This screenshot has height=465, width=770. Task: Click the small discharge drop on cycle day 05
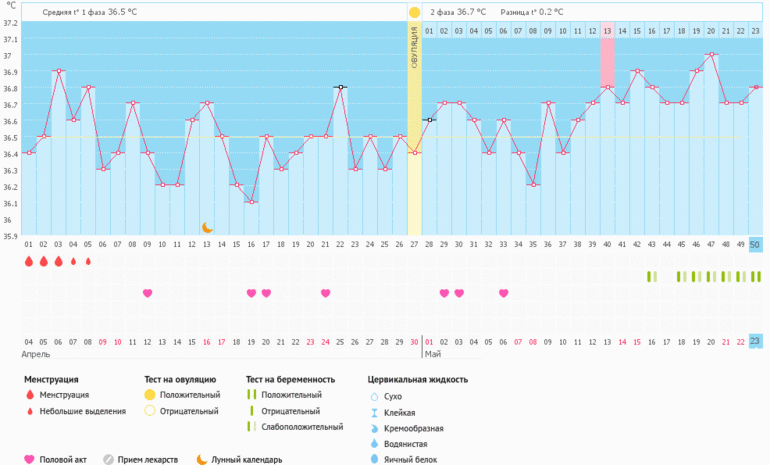(x=88, y=262)
